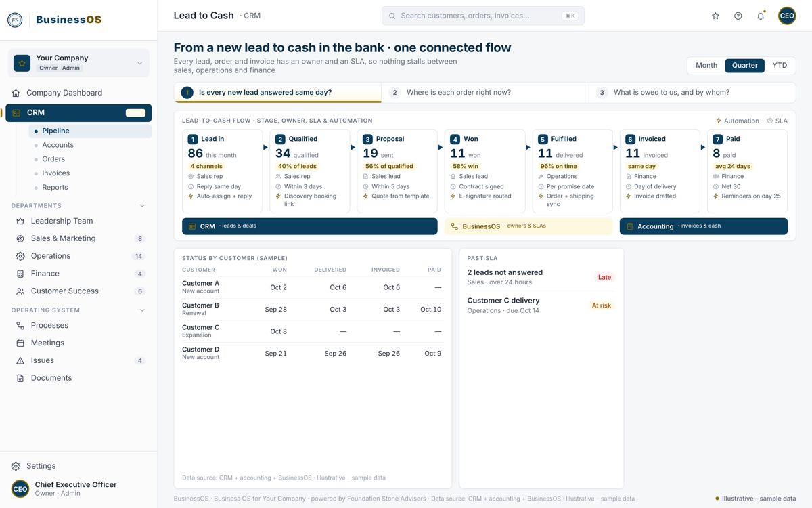
Task: Click the Settings gear icon in sidebar
Action: [16, 466]
